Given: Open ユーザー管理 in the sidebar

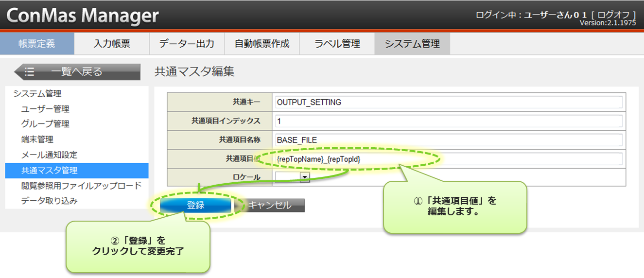Looking at the screenshot, I should [x=45, y=109].
